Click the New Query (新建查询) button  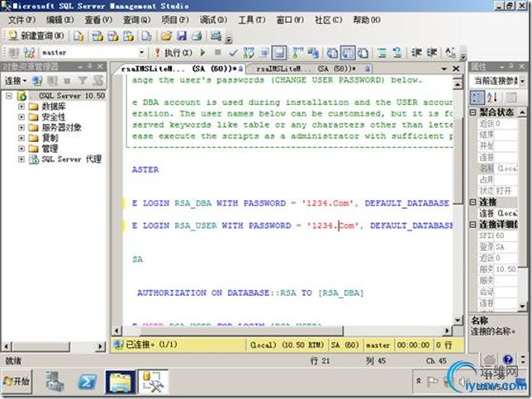pos(36,36)
